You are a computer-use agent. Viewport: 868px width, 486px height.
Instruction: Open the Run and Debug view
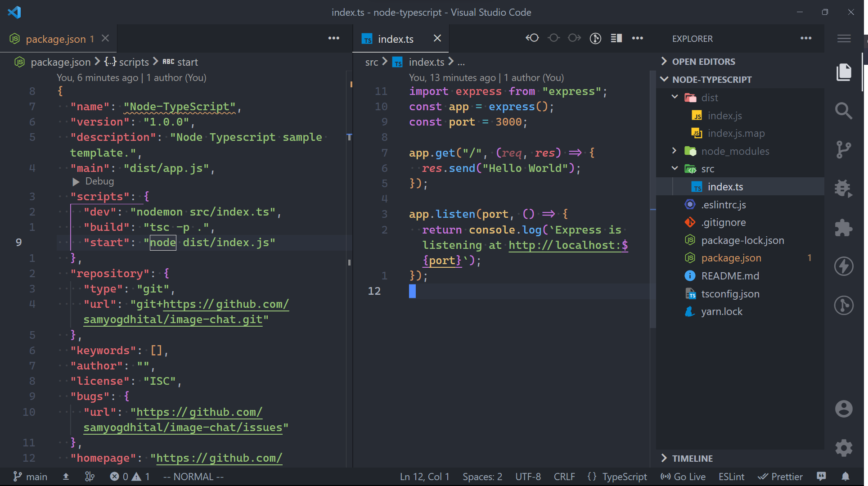844,188
